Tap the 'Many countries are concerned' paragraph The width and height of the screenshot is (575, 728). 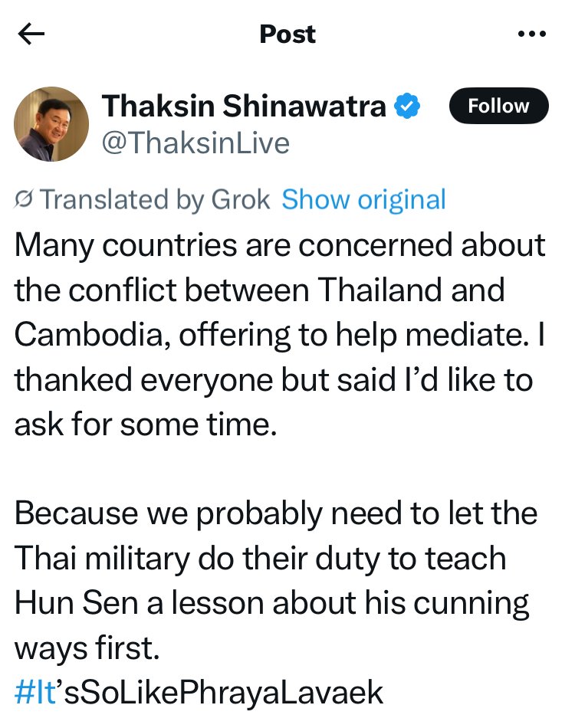(280, 334)
